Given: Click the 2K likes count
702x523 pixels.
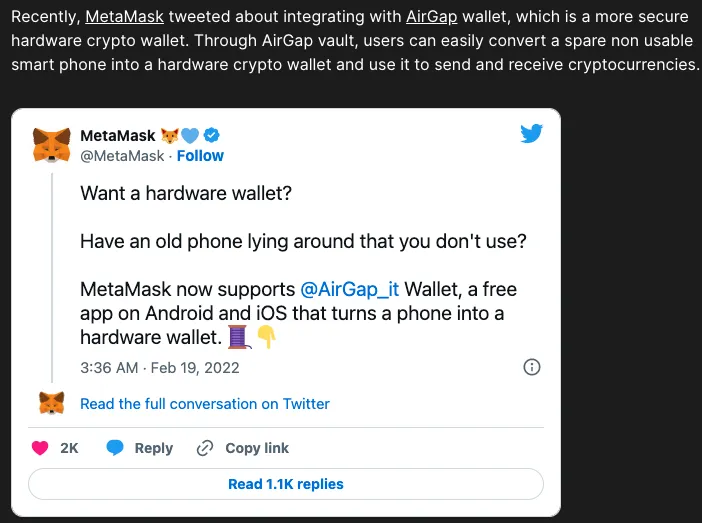Looking at the screenshot, I should point(69,448).
